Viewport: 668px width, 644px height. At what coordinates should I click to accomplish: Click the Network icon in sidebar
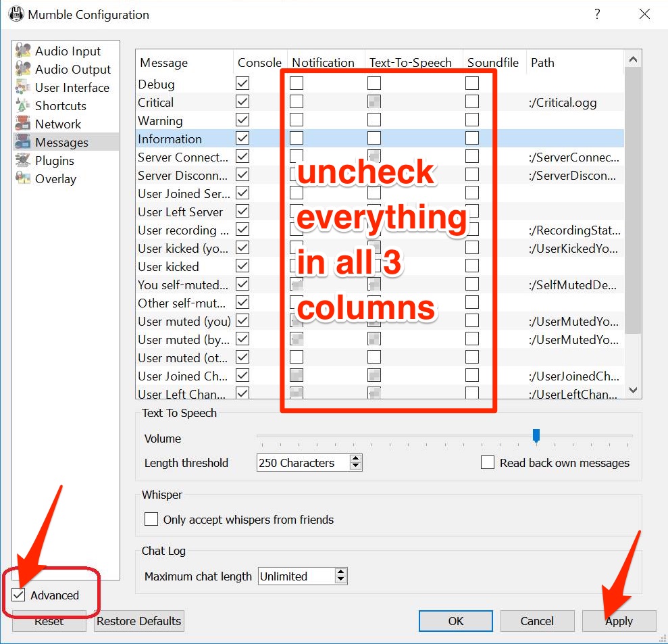tap(23, 124)
